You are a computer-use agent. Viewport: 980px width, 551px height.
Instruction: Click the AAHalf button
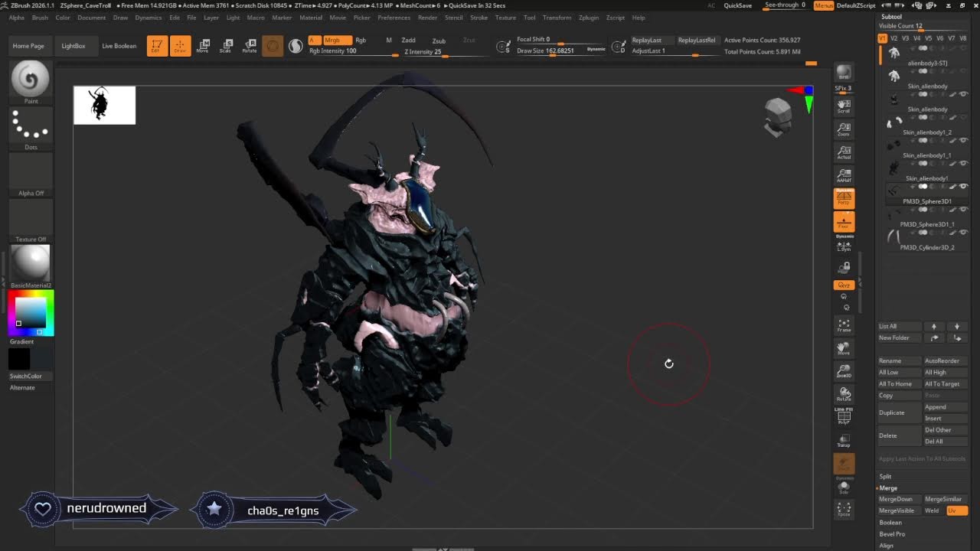tap(844, 175)
